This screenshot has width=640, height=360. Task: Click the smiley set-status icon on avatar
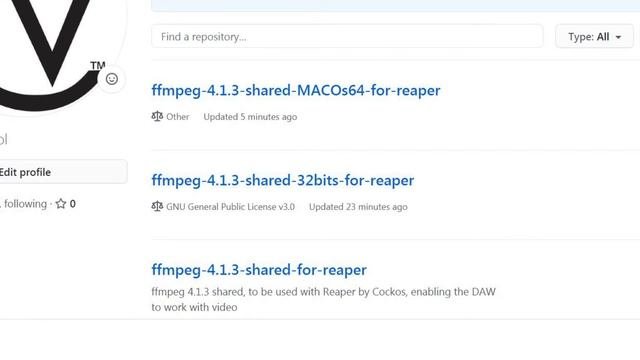click(x=111, y=79)
